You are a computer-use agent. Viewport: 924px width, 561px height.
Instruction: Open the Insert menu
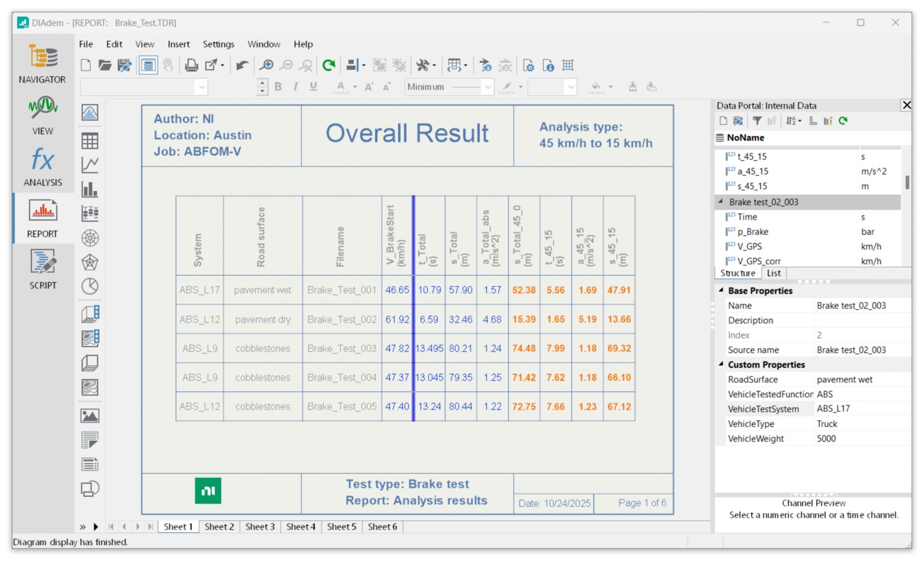coord(179,44)
